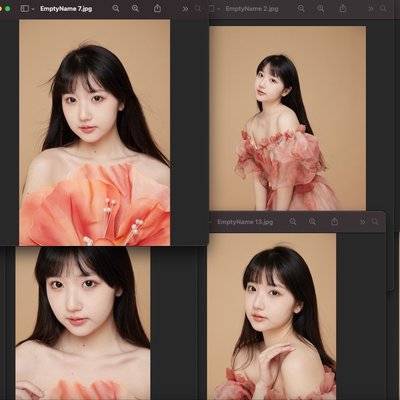Show more toolbar items in EmptyName 2.jpg
Image resolution: width=400 pixels, height=400 pixels.
371,9
